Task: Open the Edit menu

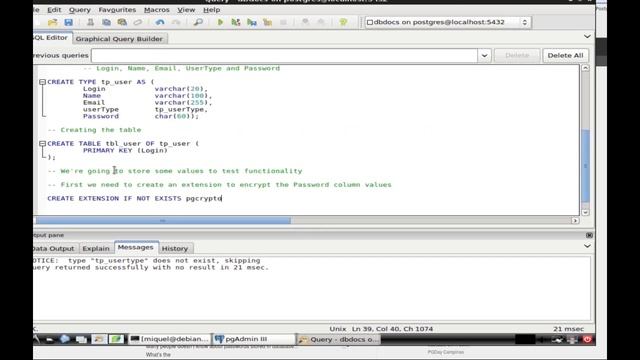Action: point(54,10)
